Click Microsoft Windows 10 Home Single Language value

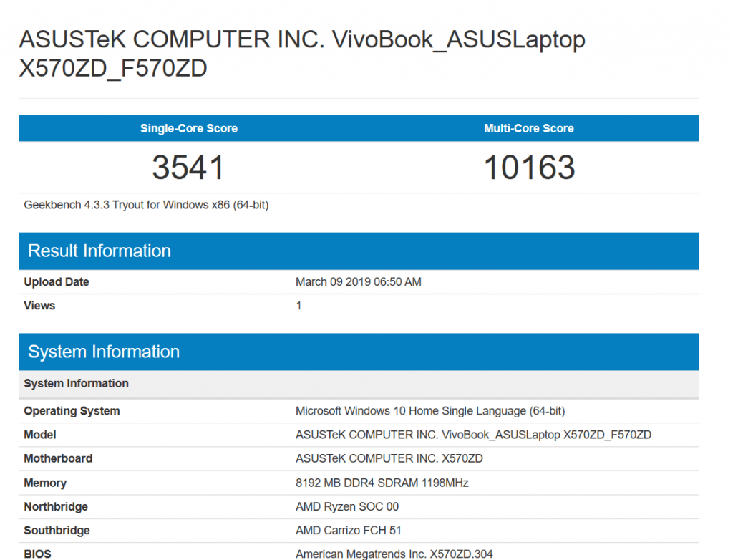click(430, 411)
